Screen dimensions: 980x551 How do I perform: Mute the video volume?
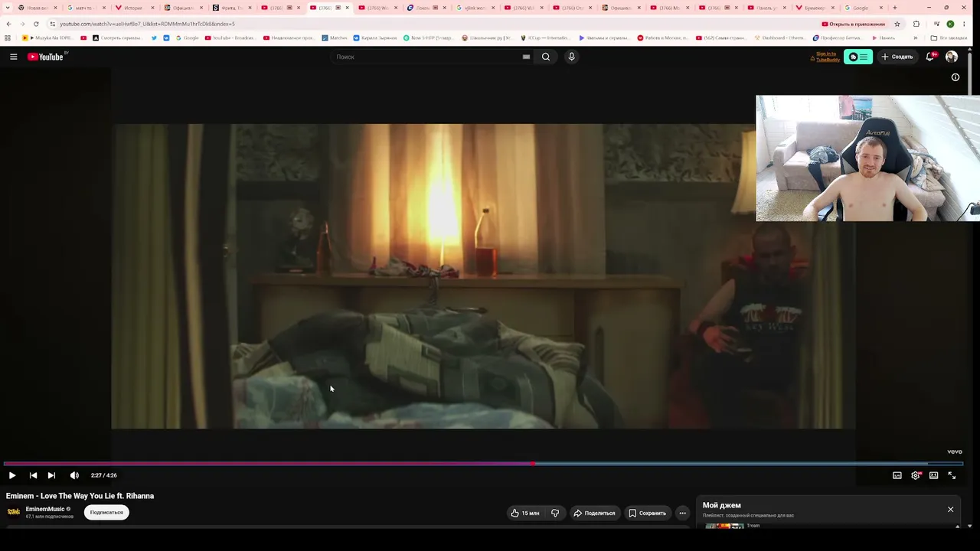pos(74,475)
